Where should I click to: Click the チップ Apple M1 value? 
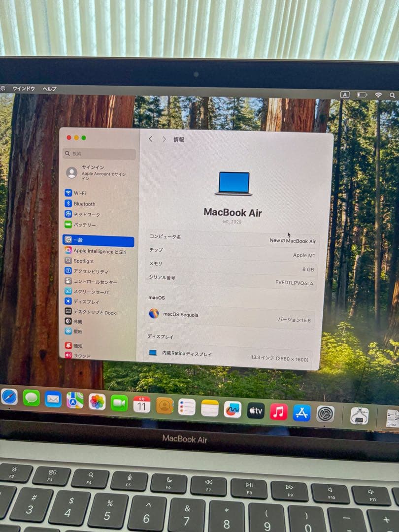[x=303, y=255]
